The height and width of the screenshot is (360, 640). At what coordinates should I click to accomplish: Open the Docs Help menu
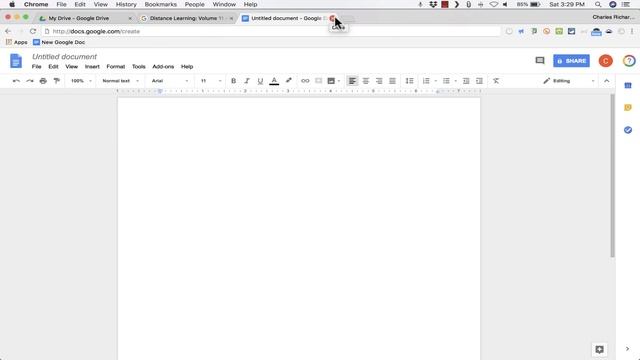(x=187, y=67)
